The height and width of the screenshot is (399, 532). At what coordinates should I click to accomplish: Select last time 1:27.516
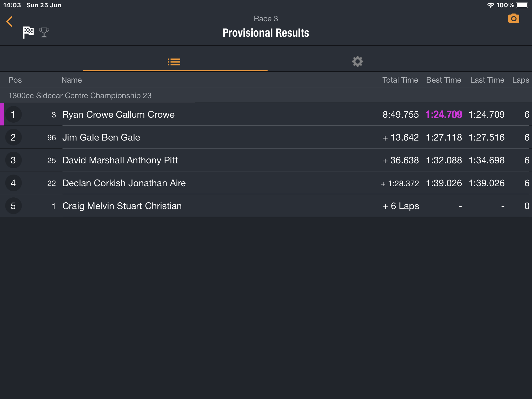pos(487,137)
